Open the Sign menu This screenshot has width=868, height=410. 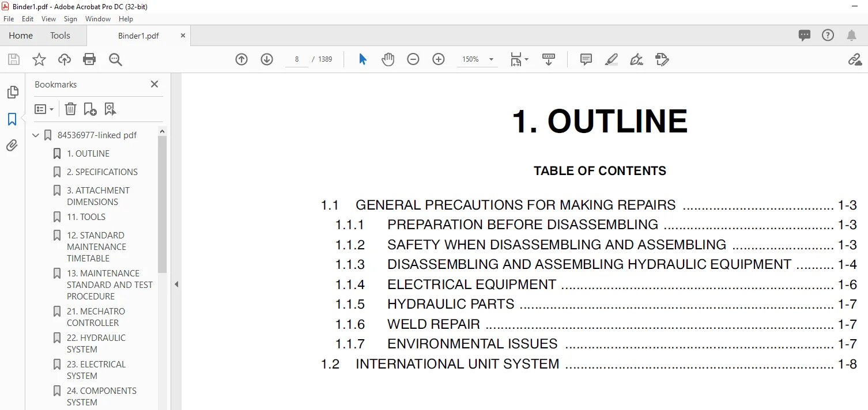click(x=70, y=19)
